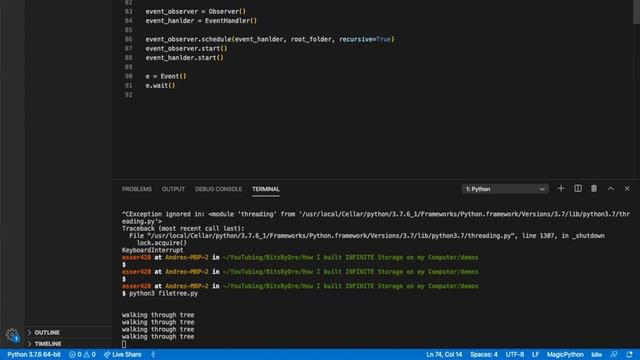
Task: Maximize panel with up chevron
Action: tap(611, 189)
